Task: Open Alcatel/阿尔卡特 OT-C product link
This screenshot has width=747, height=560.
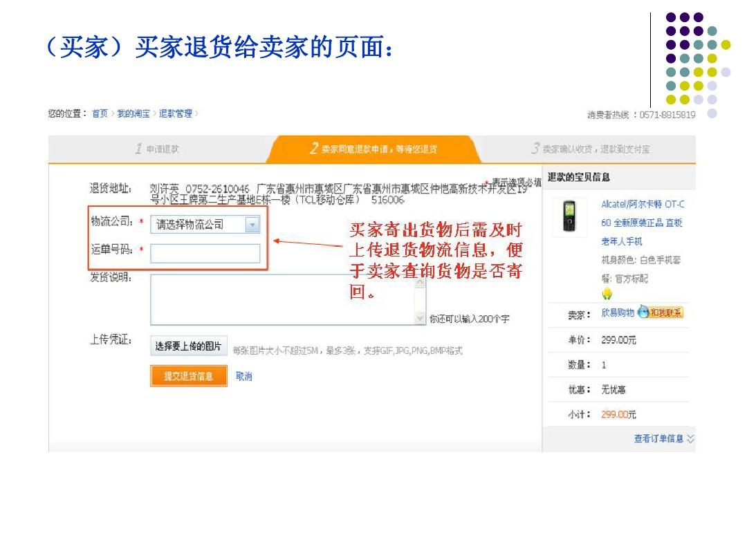Action: pyautogui.click(x=642, y=223)
